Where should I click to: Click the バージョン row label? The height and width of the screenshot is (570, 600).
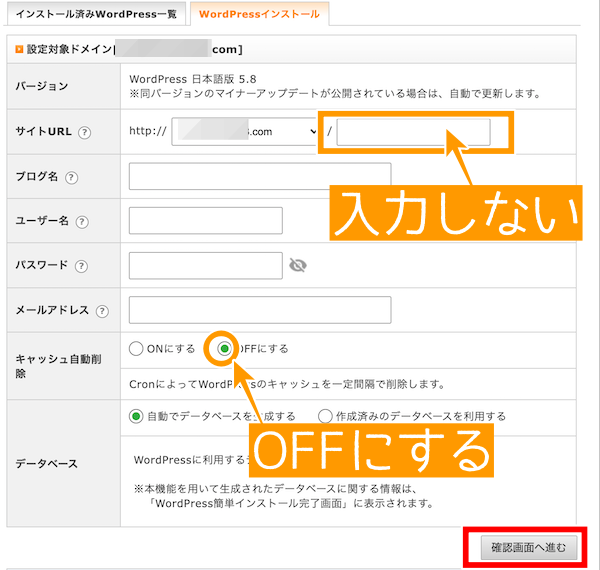(42, 86)
